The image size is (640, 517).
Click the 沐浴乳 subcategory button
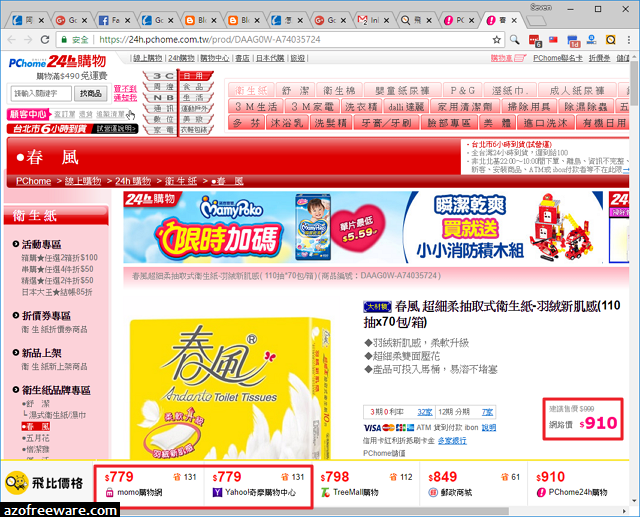click(x=287, y=123)
